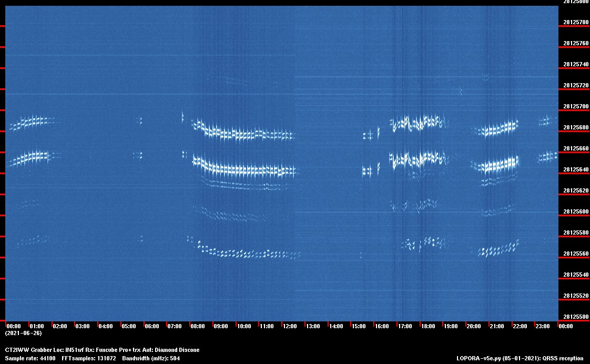Click the 28125780 frequency label
590x364 pixels.
click(576, 23)
